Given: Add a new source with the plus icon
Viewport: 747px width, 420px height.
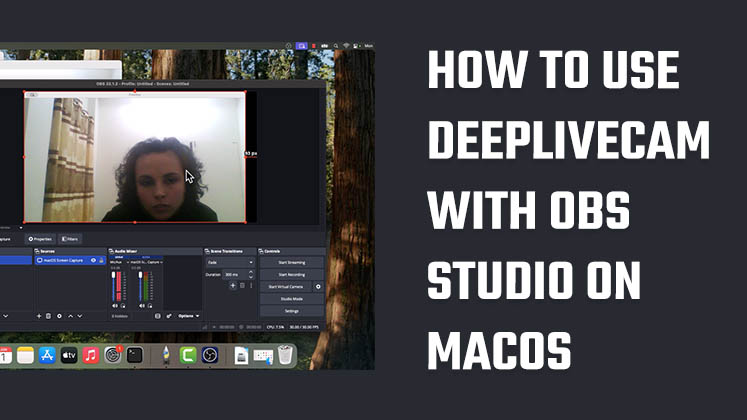Looking at the screenshot, I should coord(39,316).
